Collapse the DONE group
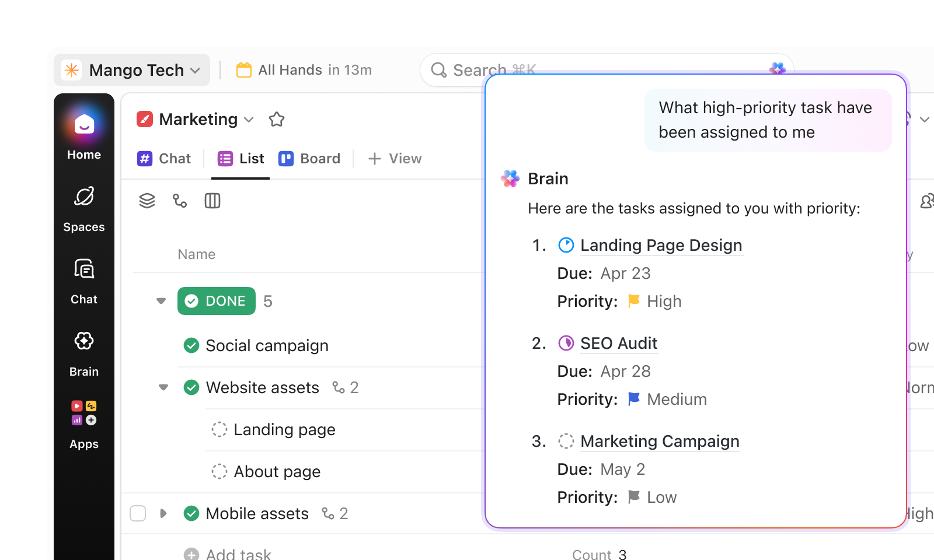 point(161,301)
